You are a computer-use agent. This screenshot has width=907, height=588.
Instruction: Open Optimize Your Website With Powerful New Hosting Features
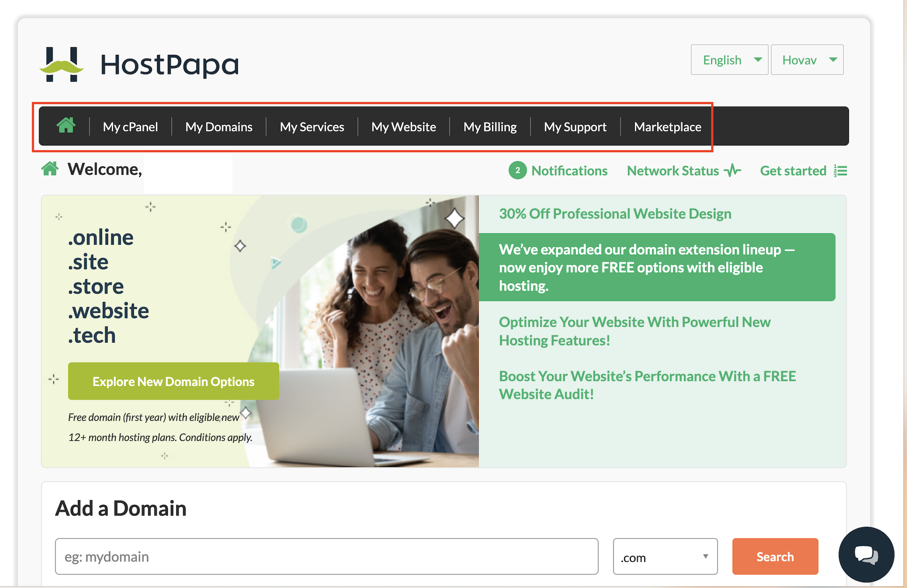point(634,331)
